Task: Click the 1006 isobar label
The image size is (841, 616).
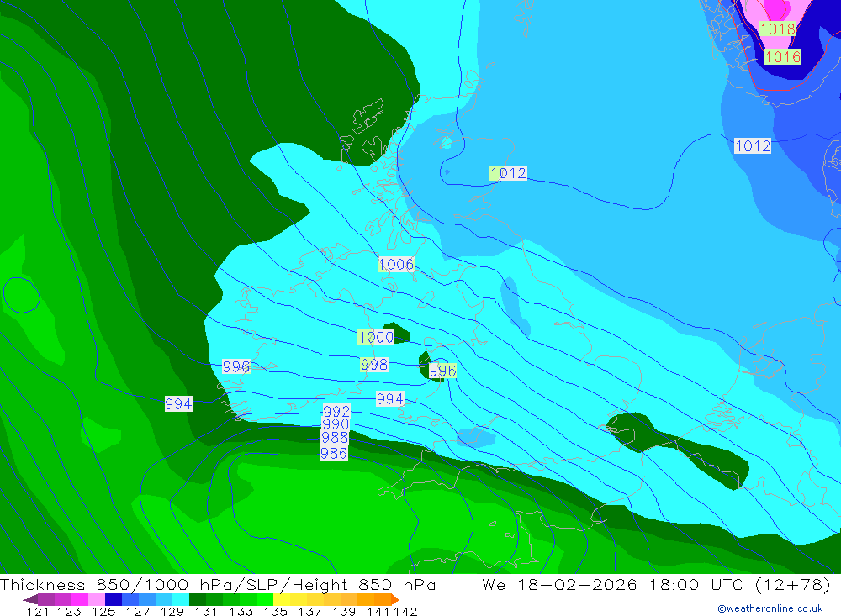Action: pos(396,264)
